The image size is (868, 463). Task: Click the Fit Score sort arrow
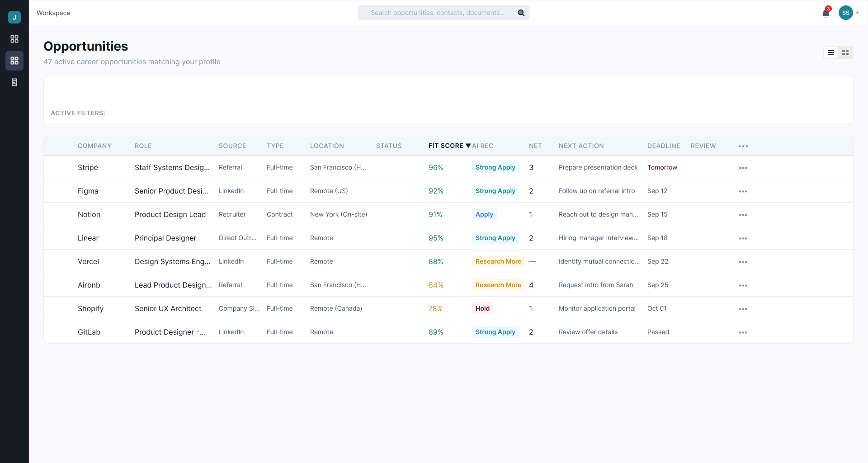pos(468,146)
